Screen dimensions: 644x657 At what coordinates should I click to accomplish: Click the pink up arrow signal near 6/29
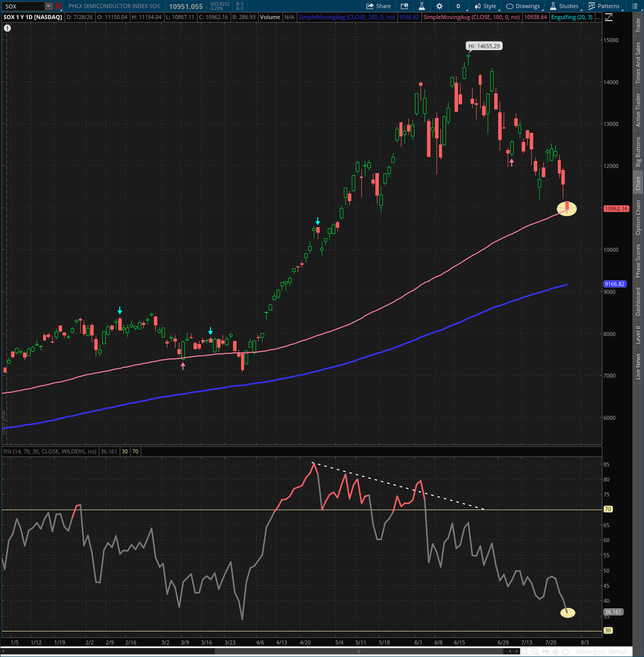pos(512,162)
